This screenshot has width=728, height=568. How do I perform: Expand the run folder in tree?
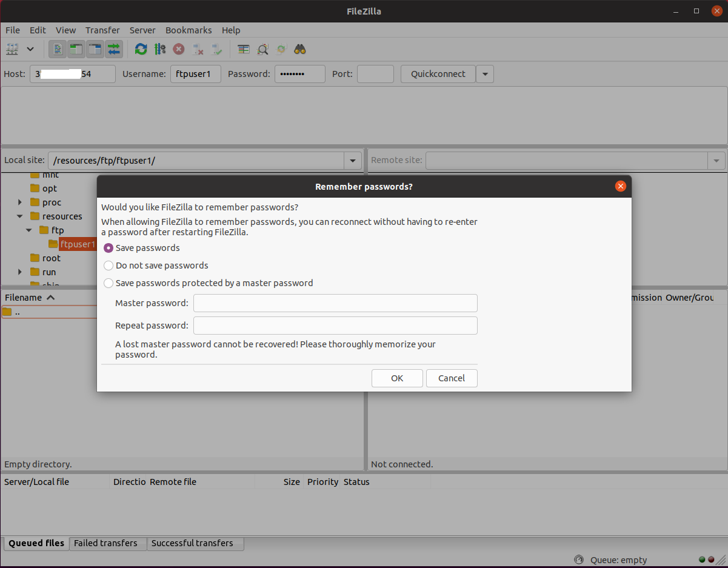click(x=20, y=272)
